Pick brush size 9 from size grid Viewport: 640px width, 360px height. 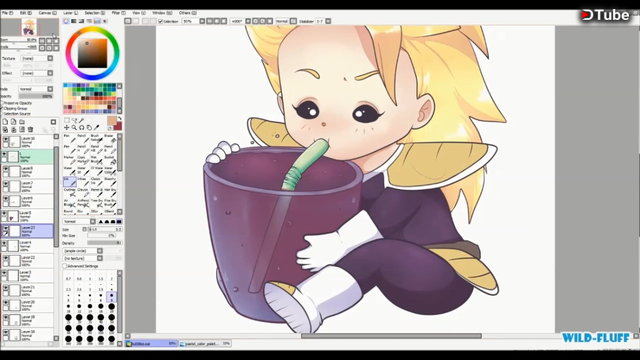111,297
